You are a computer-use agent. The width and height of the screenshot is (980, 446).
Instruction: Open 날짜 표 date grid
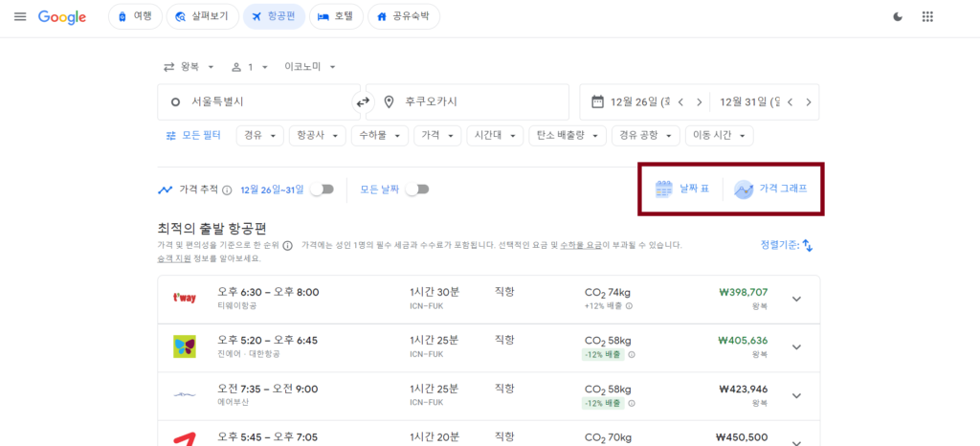[x=682, y=189]
